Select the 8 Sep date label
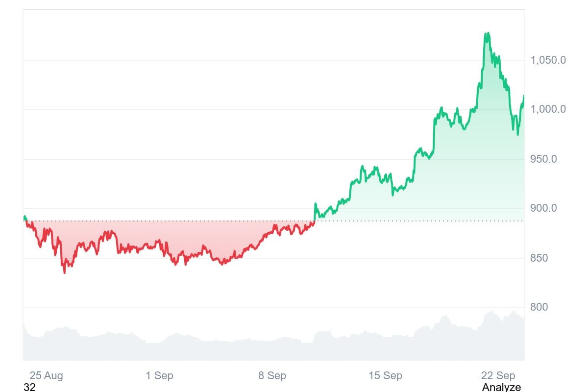The width and height of the screenshot is (588, 392). click(272, 376)
